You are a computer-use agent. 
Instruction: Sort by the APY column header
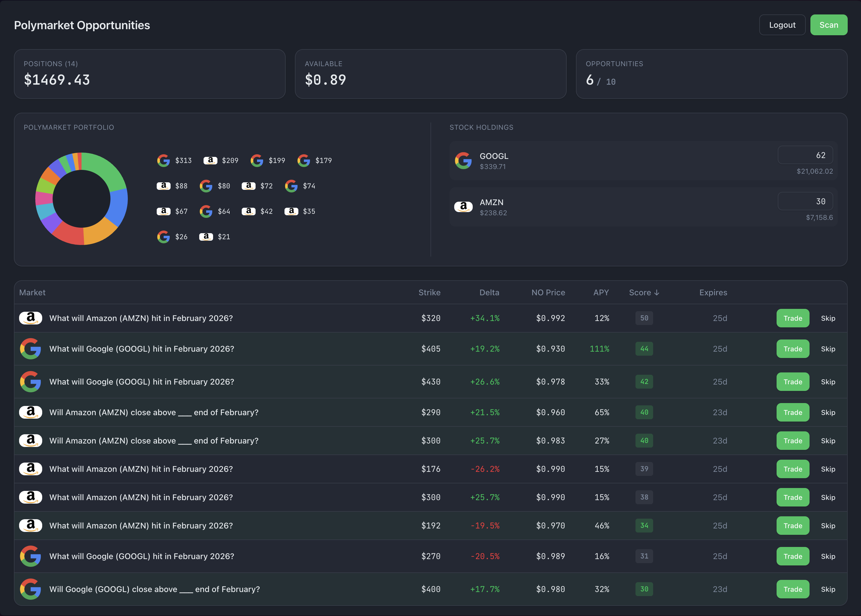[x=601, y=292]
